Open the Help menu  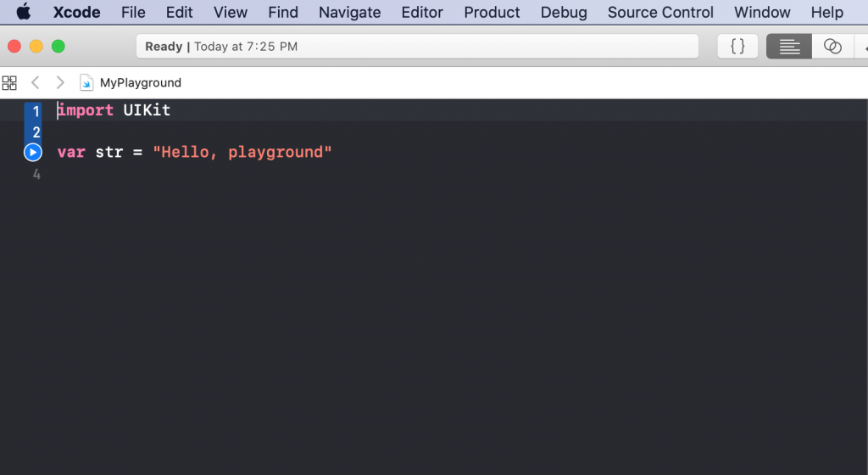pyautogui.click(x=827, y=12)
